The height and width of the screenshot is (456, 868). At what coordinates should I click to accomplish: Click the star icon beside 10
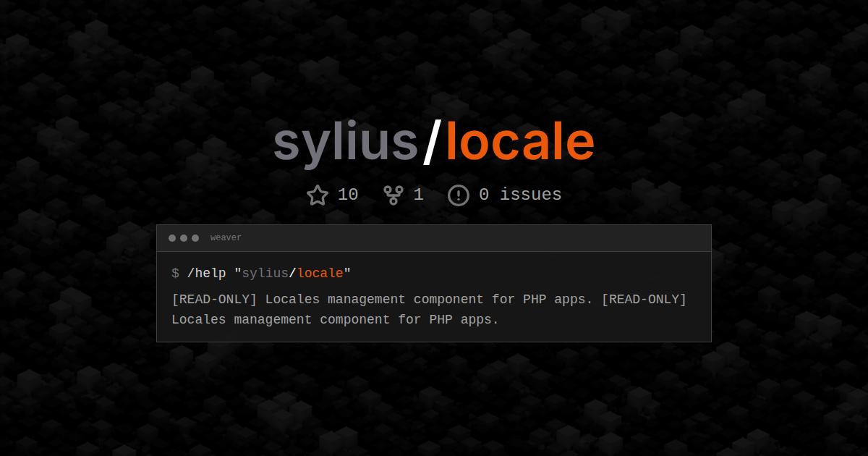318,195
